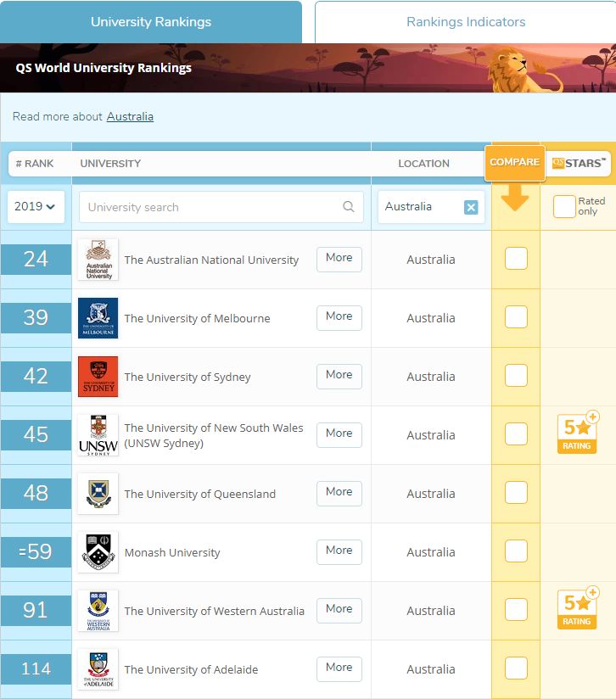Image resolution: width=616 pixels, height=699 pixels.
Task: Open The University of Melbourne name
Action: pos(197,318)
